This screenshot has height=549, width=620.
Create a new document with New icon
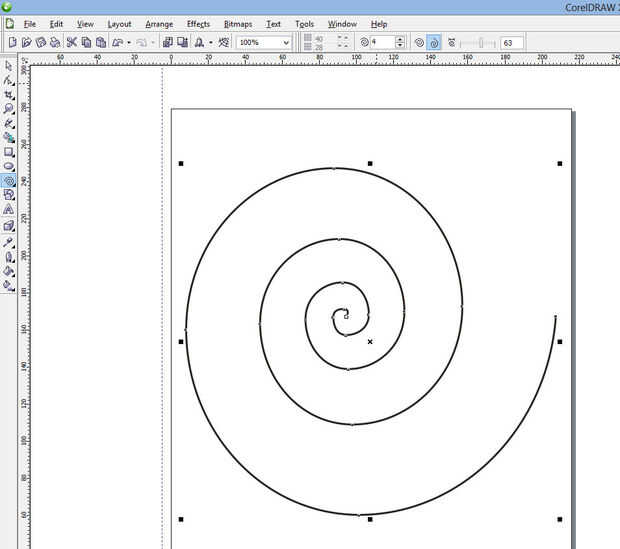pyautogui.click(x=11, y=43)
